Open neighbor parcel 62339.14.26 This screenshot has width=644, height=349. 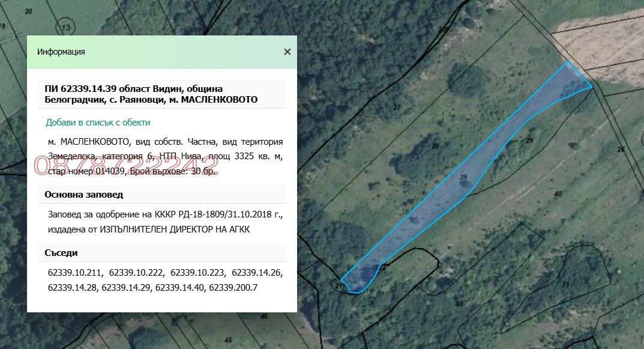point(257,273)
